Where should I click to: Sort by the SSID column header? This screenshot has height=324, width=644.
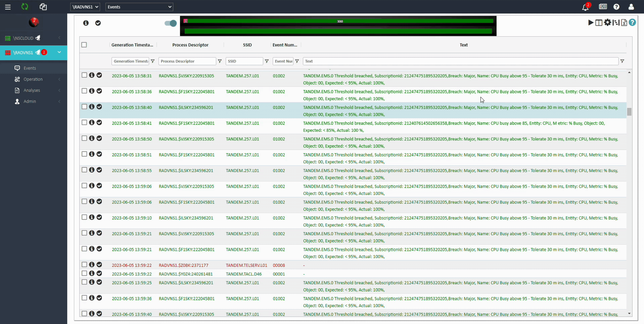click(247, 45)
